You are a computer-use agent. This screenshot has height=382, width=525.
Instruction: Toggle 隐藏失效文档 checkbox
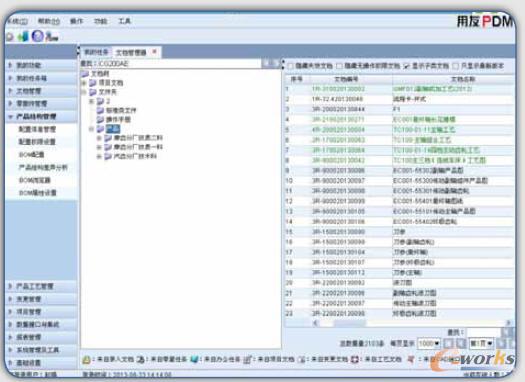click(291, 66)
